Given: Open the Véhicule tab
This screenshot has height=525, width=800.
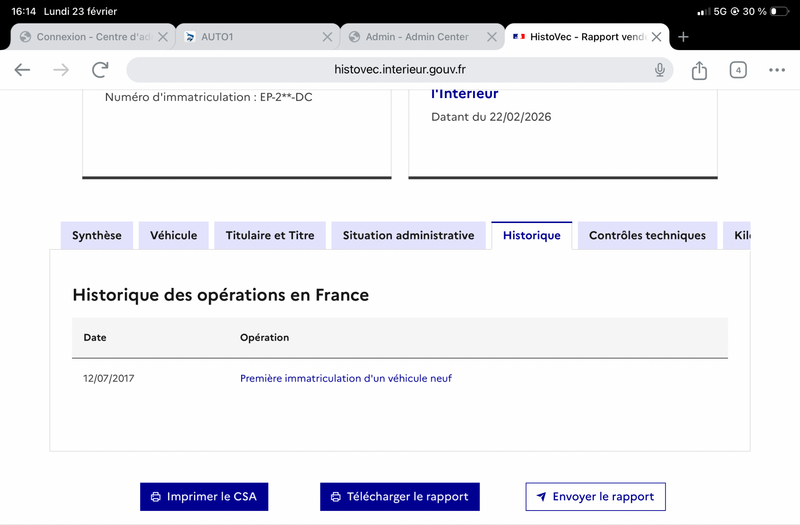Looking at the screenshot, I should tap(173, 235).
